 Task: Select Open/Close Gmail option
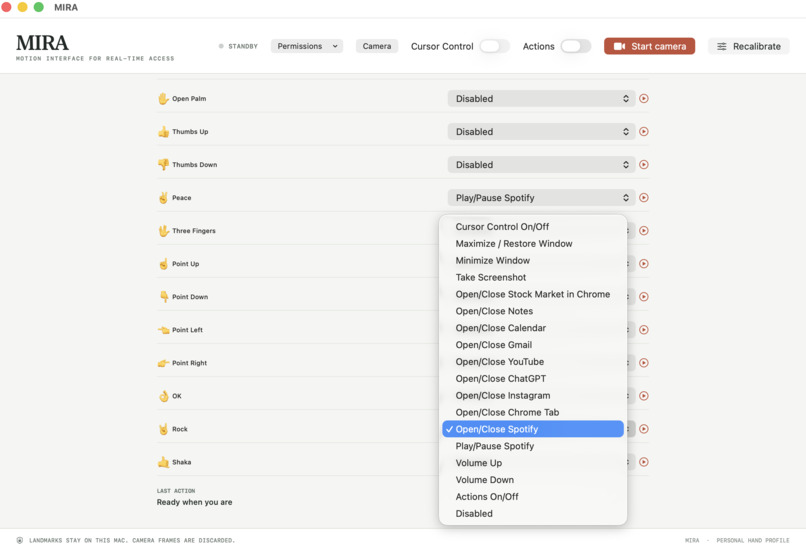tap(533, 345)
